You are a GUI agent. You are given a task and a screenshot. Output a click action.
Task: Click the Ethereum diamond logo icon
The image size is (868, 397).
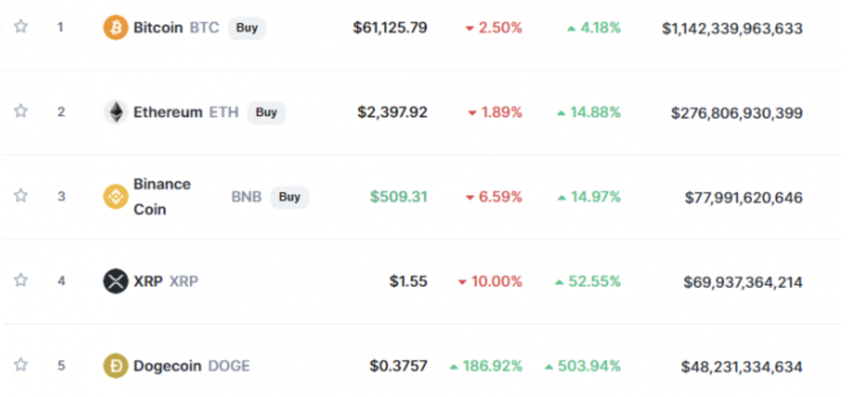pyautogui.click(x=115, y=112)
